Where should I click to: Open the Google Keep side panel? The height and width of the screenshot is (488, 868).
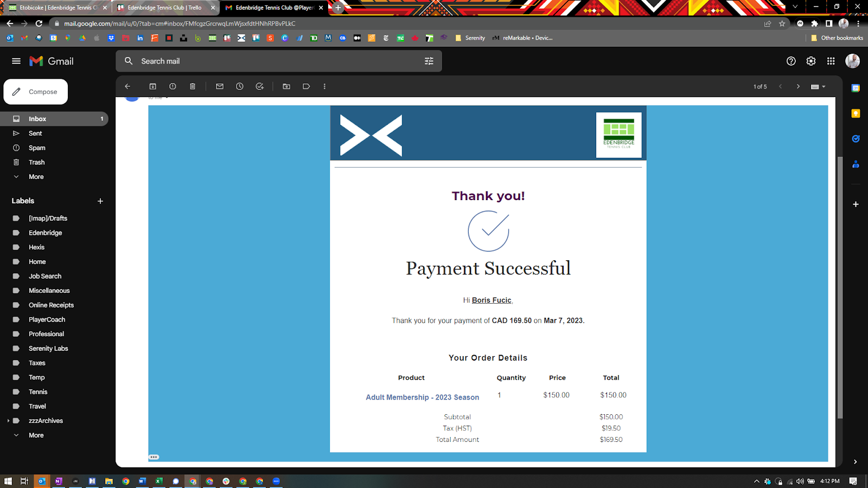[856, 113]
